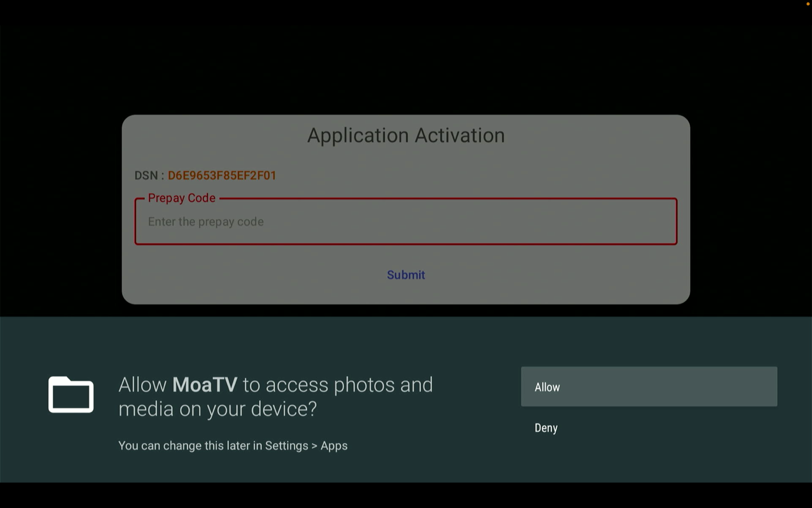Screen dimensions: 812x508
Task: Submit the prepay code
Action: click(406, 275)
